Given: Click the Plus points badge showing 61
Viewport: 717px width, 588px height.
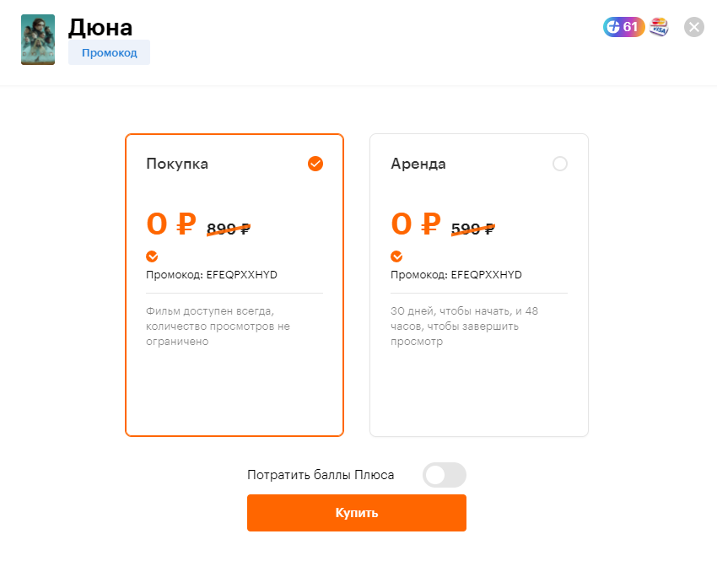Looking at the screenshot, I should pyautogui.click(x=623, y=27).
